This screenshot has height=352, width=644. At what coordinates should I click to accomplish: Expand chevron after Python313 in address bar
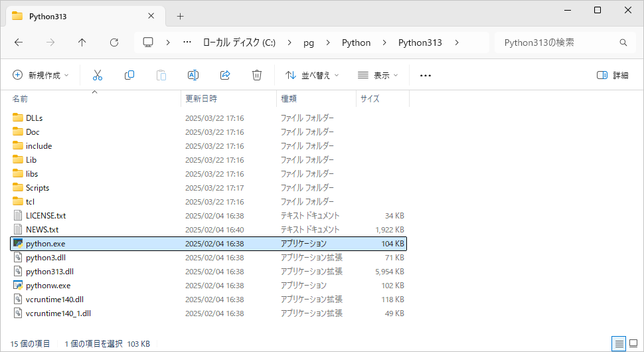pyautogui.click(x=457, y=43)
